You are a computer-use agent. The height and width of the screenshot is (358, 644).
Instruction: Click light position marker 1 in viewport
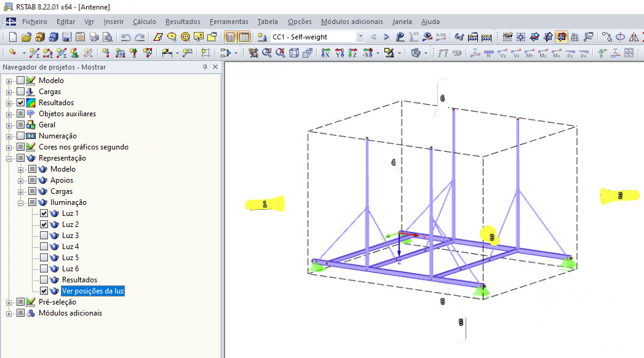[x=265, y=204]
